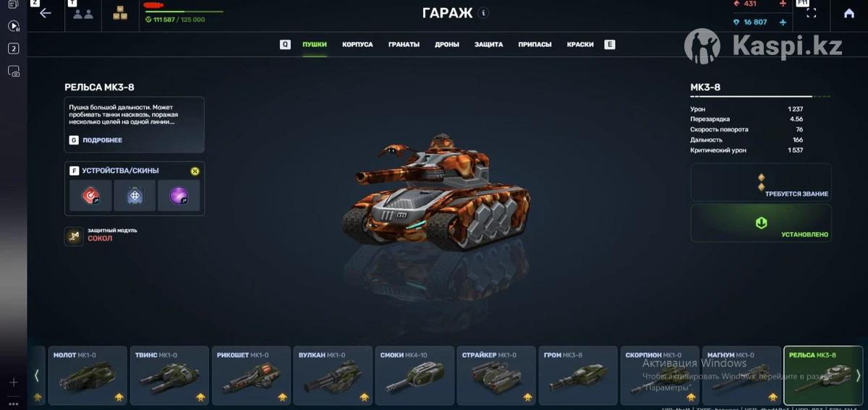Open the ДРОНЫ tab
Viewport: 868px width, 410px height.
coord(447,45)
